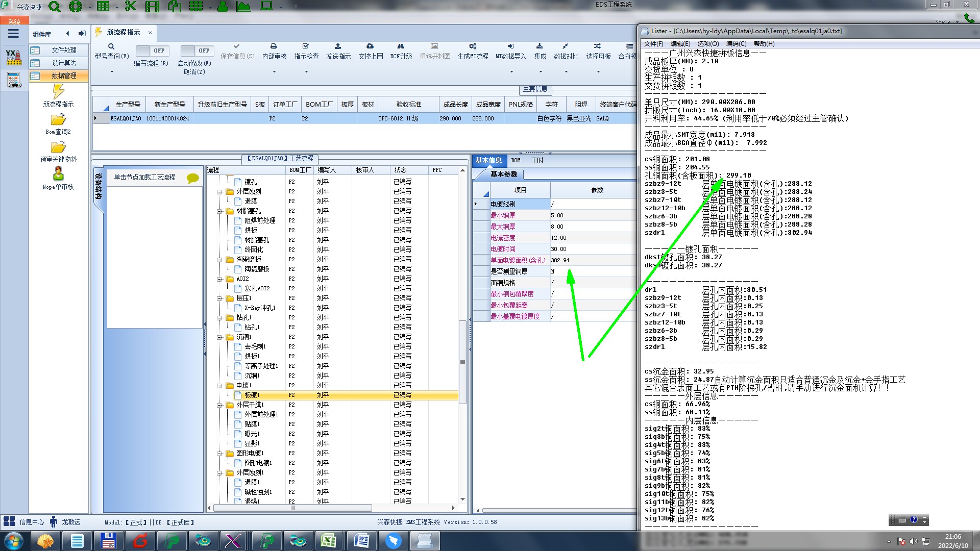Image resolution: width=980 pixels, height=551 pixels.
Task: Click the MI数据导入 toolbar icon
Action: (510, 46)
